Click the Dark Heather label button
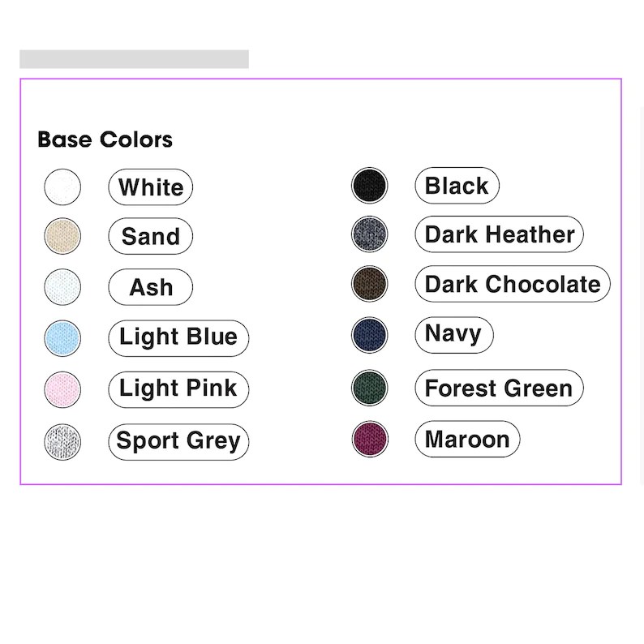This screenshot has width=644, height=644. pyautogui.click(x=500, y=234)
